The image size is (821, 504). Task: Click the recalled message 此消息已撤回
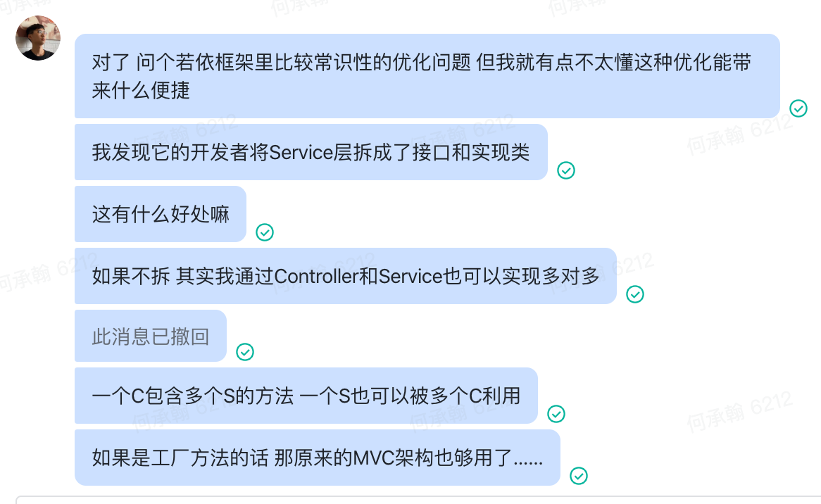tap(151, 336)
